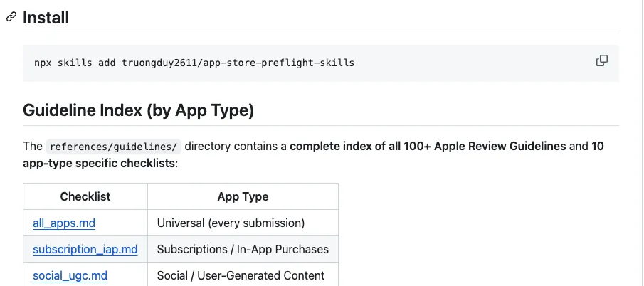Click the word npx in the command
The width and height of the screenshot is (644, 286).
43,63
